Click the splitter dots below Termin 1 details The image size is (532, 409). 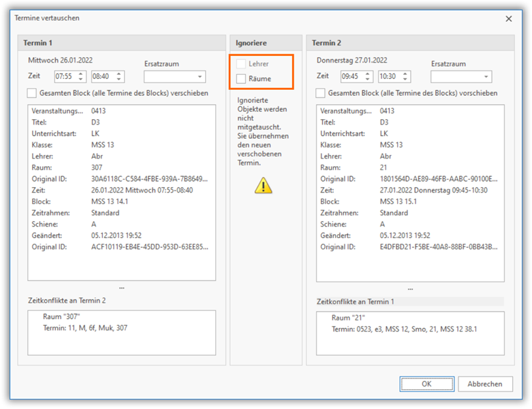121,288
